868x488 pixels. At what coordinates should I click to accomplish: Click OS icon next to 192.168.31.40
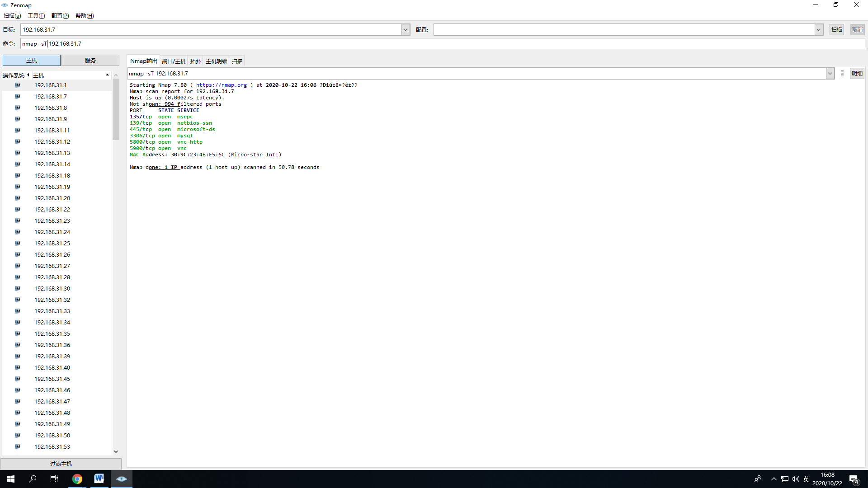18,367
